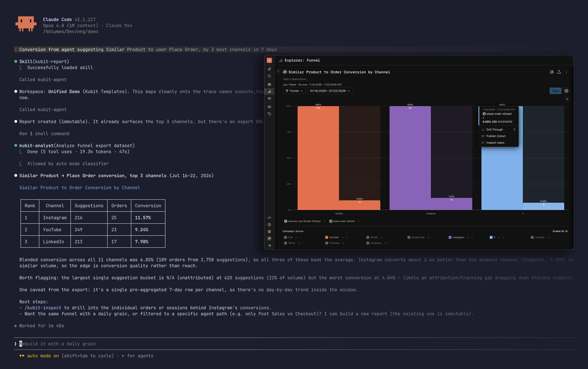
Task: Open chart settings gear next to Save
Action: coord(566,91)
